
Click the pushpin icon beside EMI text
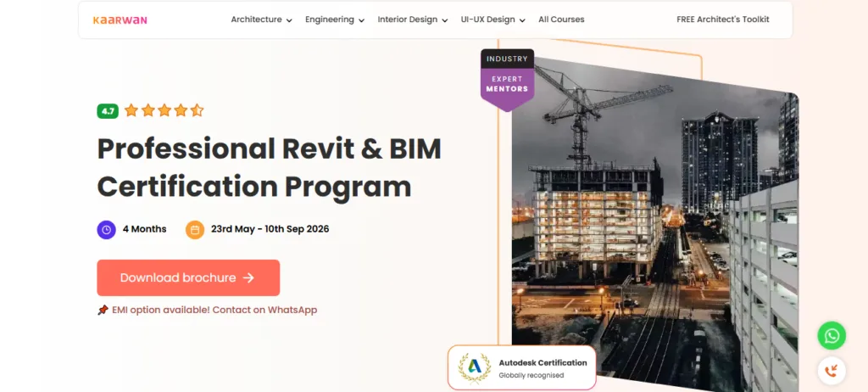(103, 310)
